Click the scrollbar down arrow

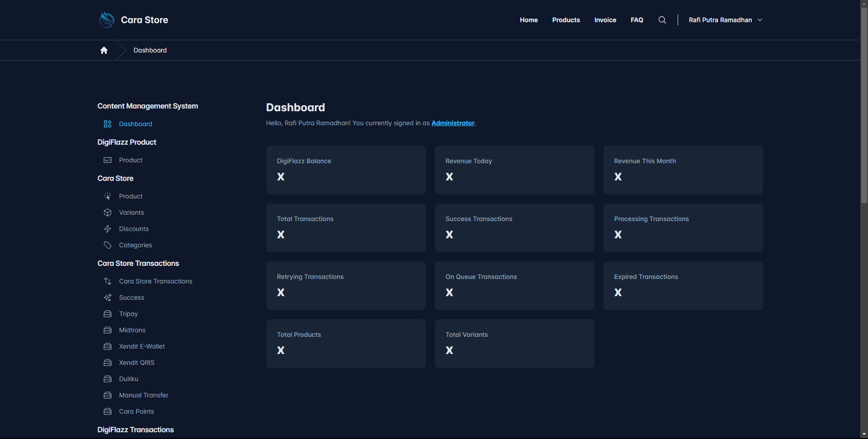pos(864,435)
